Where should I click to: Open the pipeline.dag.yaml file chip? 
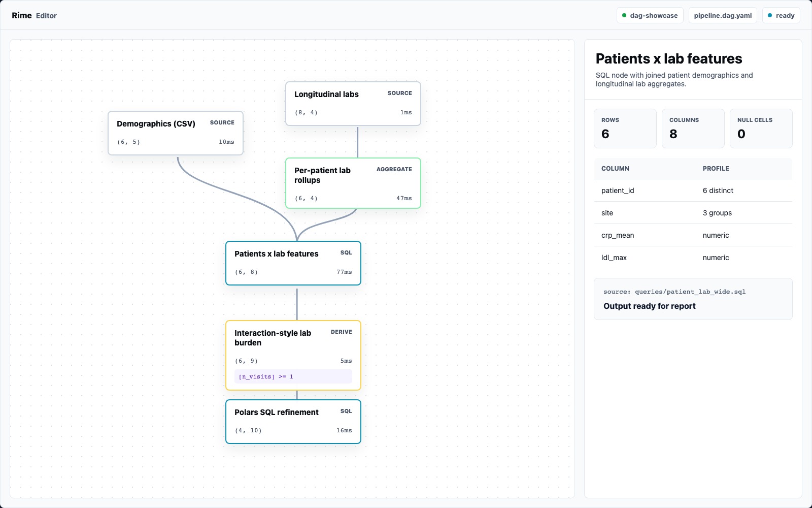[x=723, y=15]
